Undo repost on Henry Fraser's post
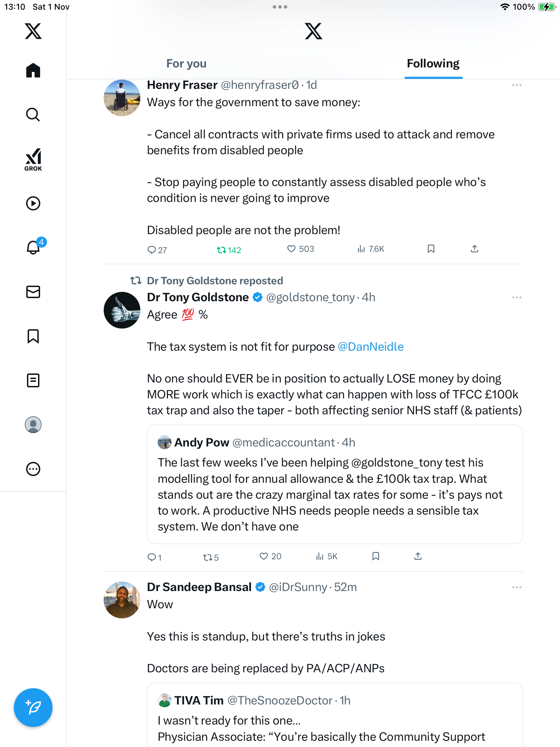Screen dimensions: 560x747 pos(222,250)
